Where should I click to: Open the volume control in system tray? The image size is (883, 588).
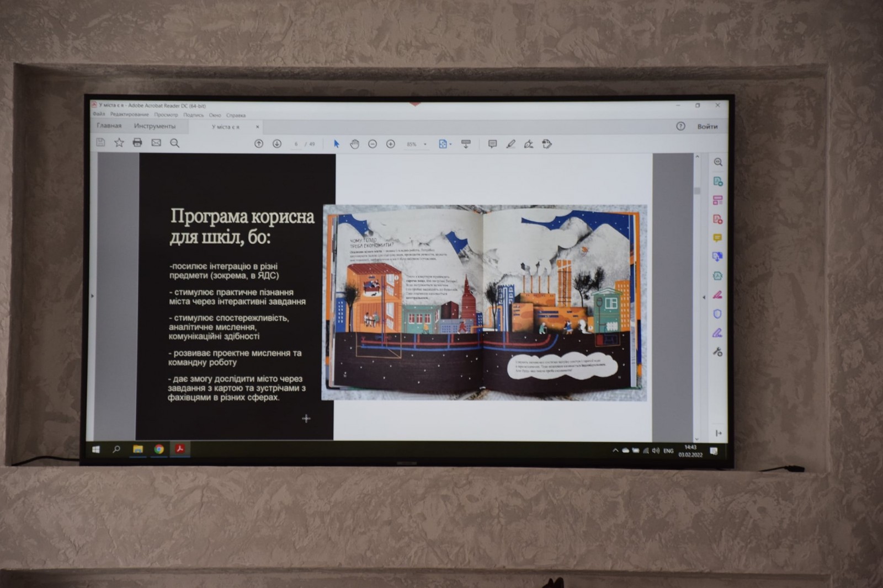click(x=656, y=451)
